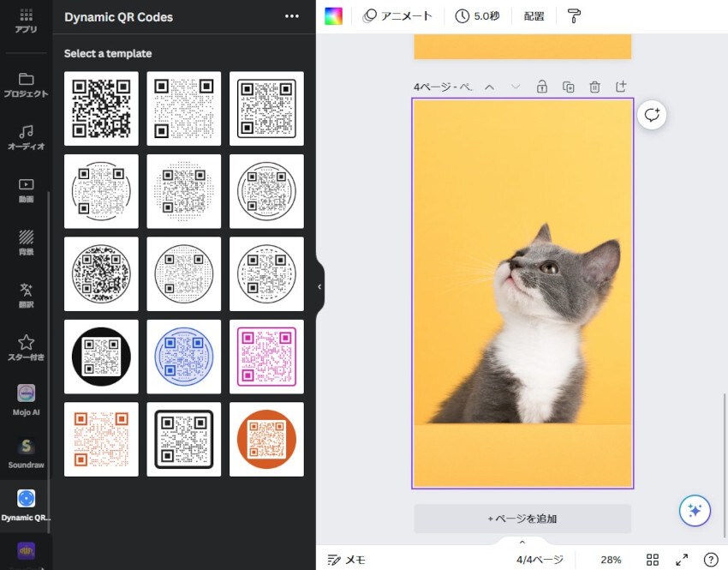Screen dimensions: 728x570
Task: Click the ページを追加 button
Action: [x=522, y=519]
